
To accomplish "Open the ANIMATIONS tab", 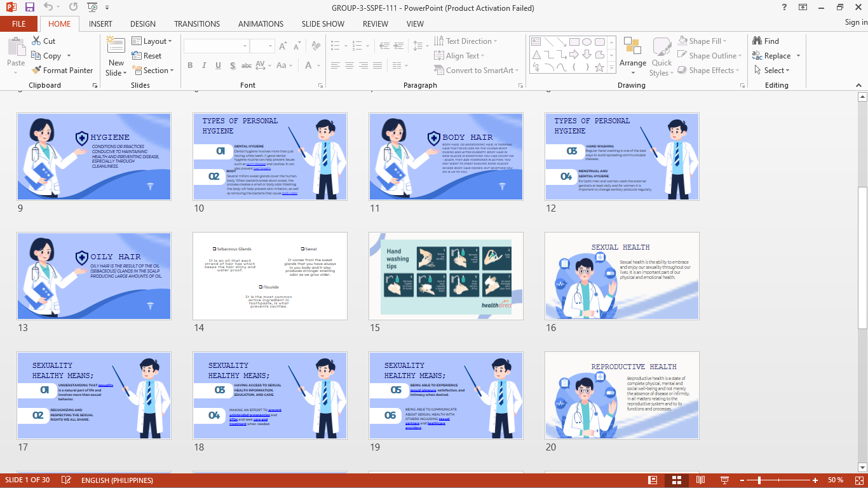I will pyautogui.click(x=261, y=24).
